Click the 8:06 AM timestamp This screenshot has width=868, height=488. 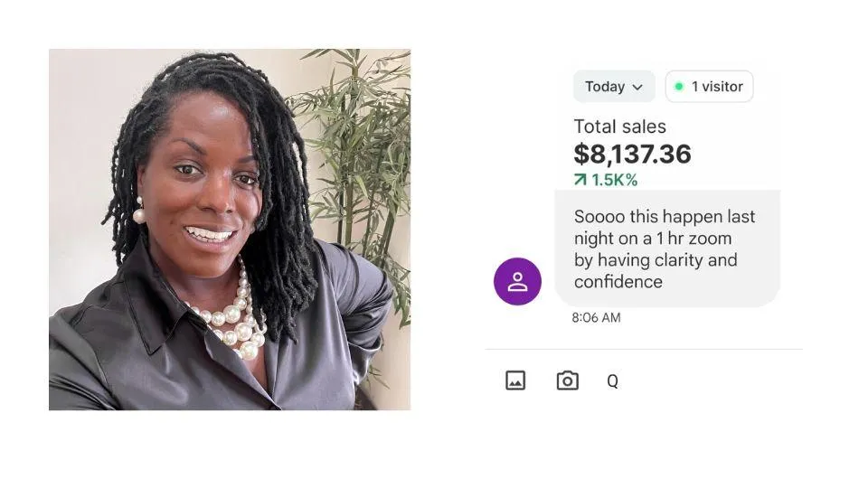(x=596, y=317)
